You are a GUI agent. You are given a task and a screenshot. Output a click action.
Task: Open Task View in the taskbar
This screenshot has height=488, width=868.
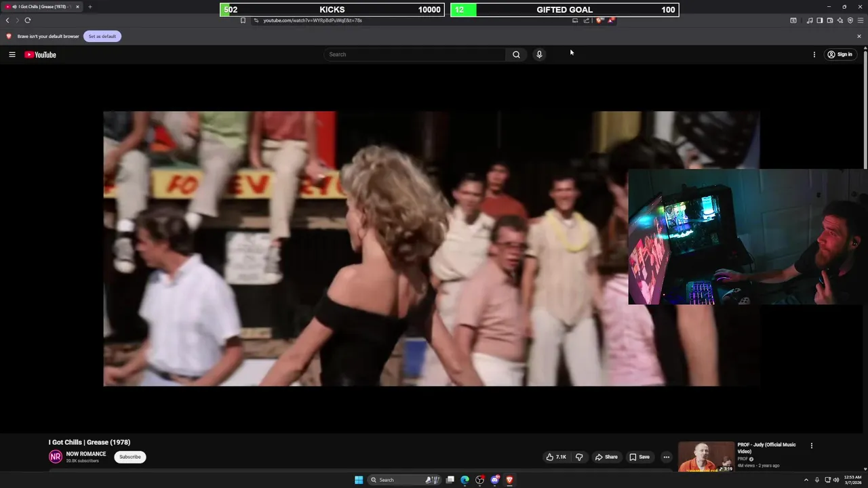[450, 480]
